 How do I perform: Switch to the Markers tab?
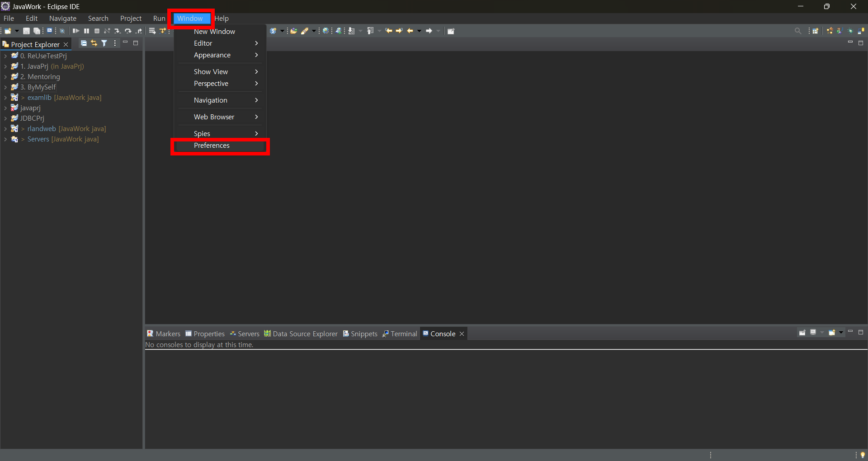(164, 334)
